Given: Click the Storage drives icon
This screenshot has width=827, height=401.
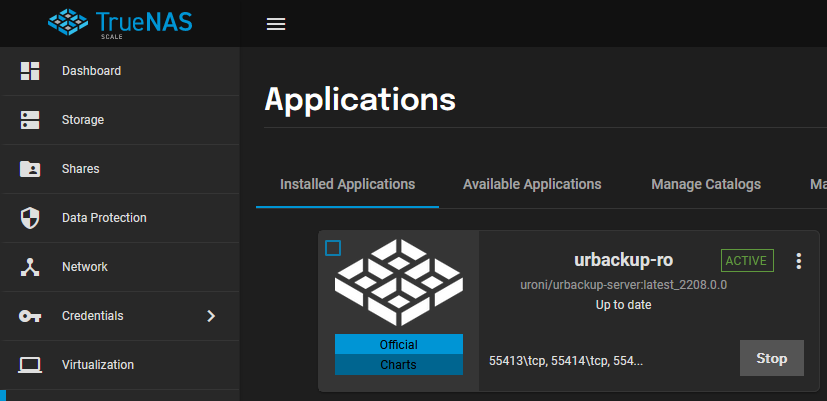Looking at the screenshot, I should 30,120.
